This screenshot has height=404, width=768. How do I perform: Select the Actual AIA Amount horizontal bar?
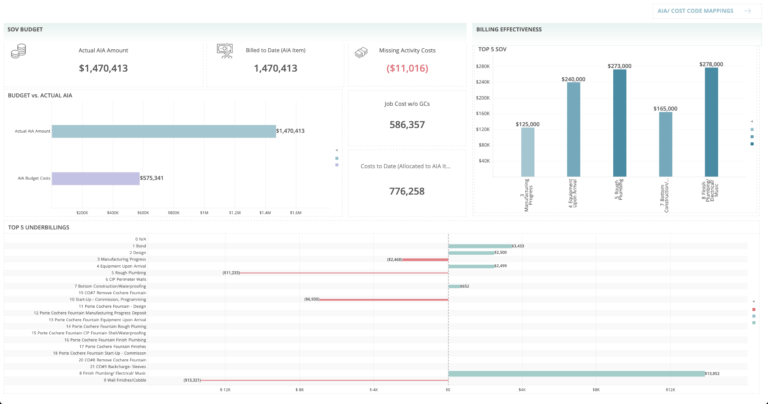(x=162, y=131)
